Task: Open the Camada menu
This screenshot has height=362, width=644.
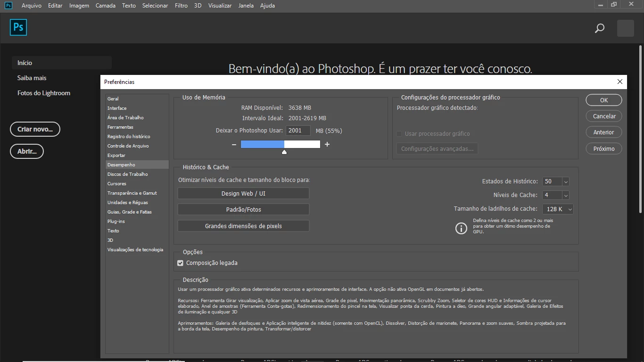Action: point(106,6)
